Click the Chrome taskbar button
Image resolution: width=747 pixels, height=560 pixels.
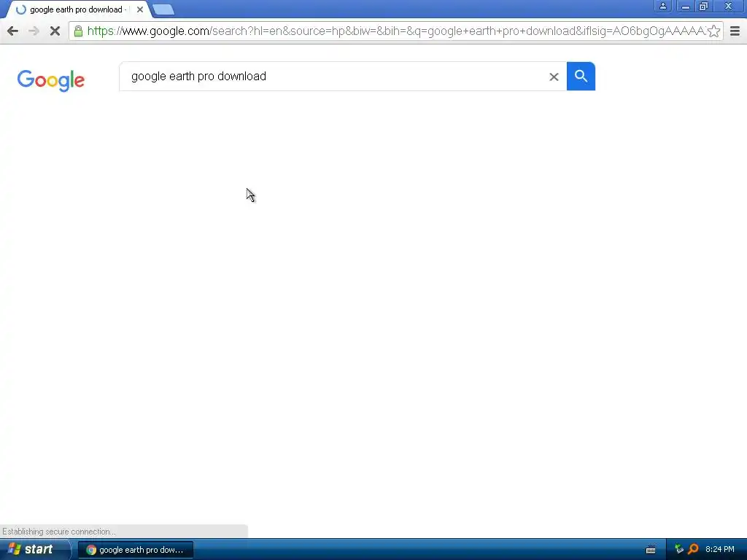(x=135, y=550)
